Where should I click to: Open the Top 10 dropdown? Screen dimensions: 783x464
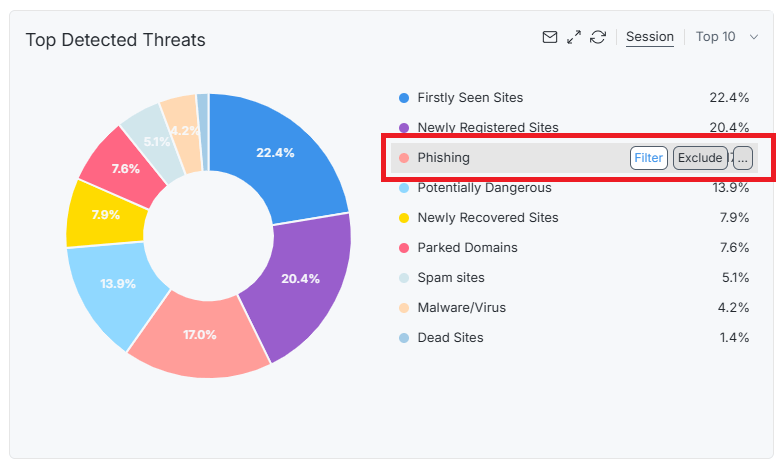(727, 37)
